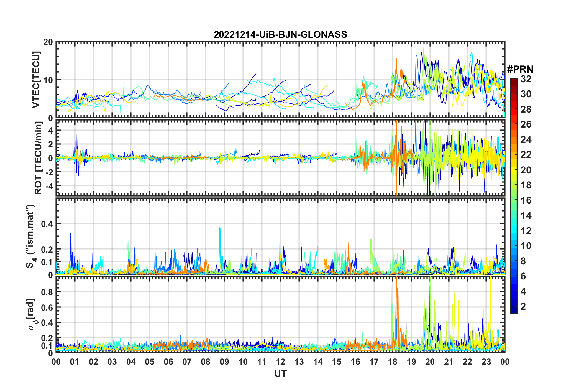Click inside the ROT plot panel
This screenshot has width=561, height=392.
[280, 157]
